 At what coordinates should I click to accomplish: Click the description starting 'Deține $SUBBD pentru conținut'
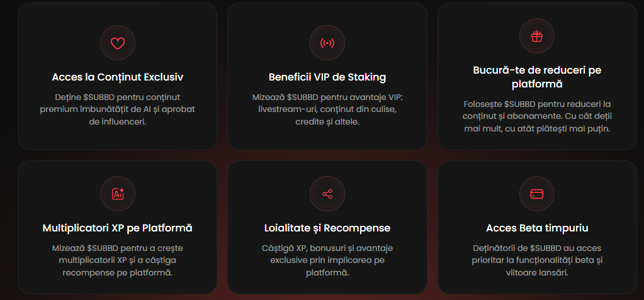[x=118, y=109]
